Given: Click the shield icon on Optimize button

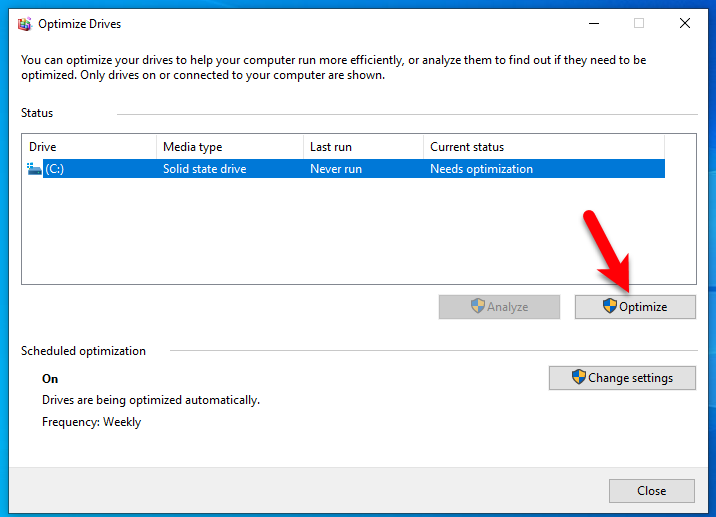Looking at the screenshot, I should coord(609,306).
